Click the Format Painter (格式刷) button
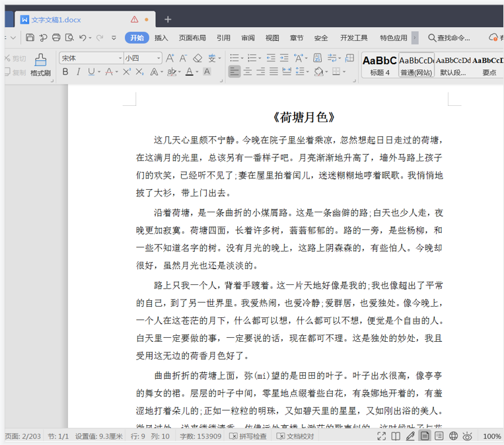The image size is (504, 445). pos(40,65)
